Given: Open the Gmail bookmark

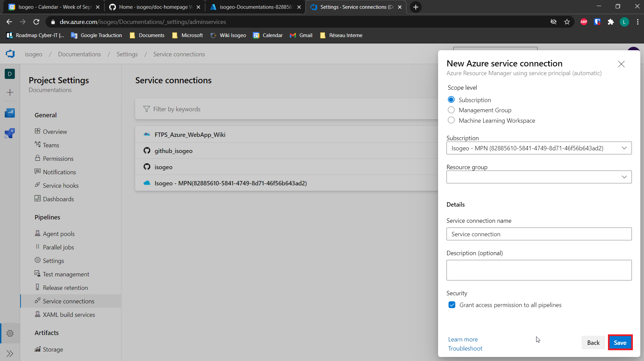Looking at the screenshot, I should (x=301, y=35).
